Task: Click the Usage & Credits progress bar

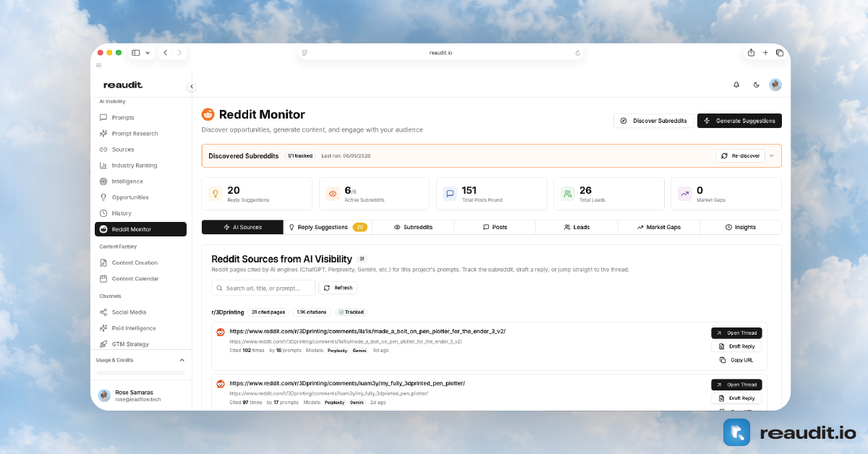Action: click(140, 372)
